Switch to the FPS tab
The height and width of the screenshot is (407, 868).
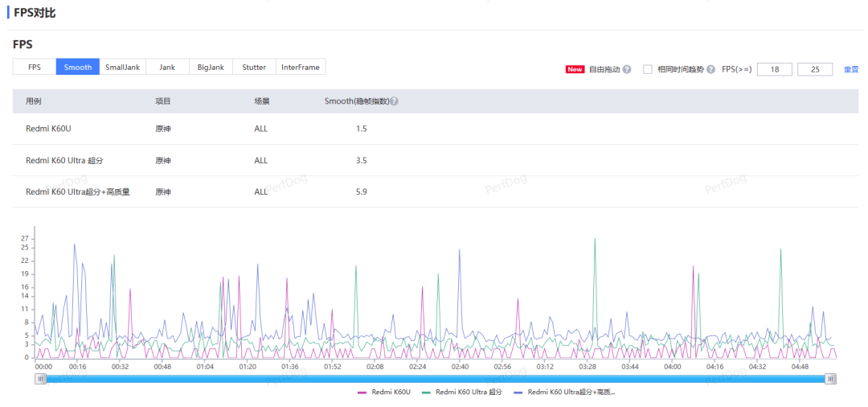pos(35,67)
